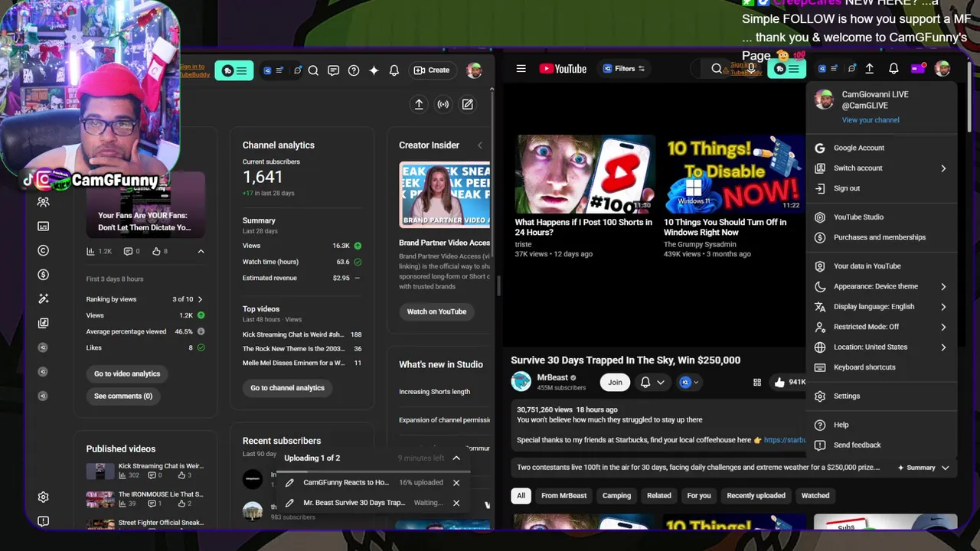Image resolution: width=980 pixels, height=551 pixels.
Task: Open TubeBuddy menu button in Studio
Action: point(234,70)
